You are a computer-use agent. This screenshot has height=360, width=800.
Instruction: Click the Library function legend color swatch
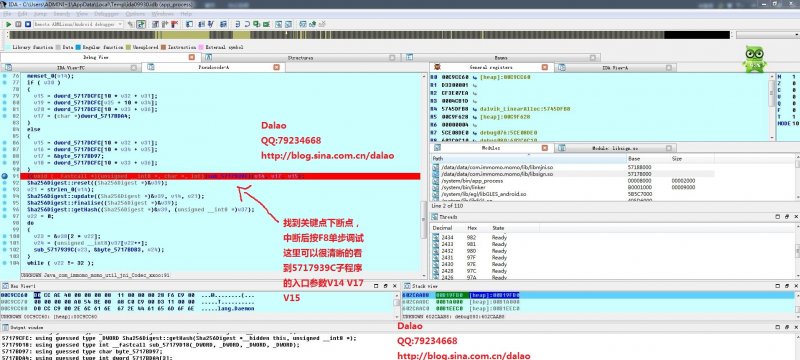click(x=7, y=47)
